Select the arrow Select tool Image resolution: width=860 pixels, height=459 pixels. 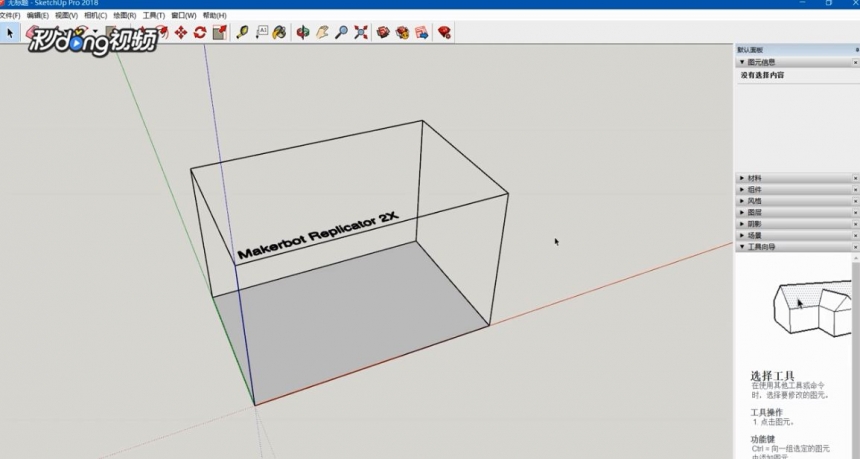(9, 33)
